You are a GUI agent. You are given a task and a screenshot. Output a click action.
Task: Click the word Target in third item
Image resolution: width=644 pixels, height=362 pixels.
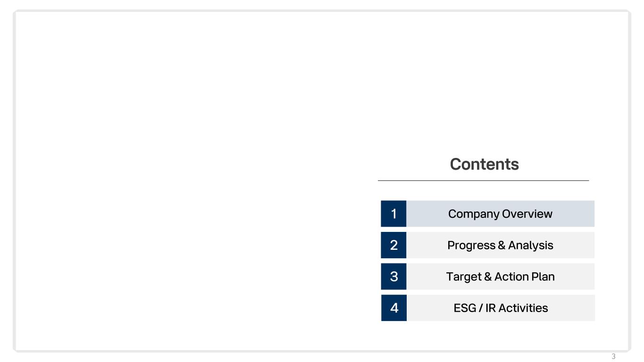coord(464,277)
